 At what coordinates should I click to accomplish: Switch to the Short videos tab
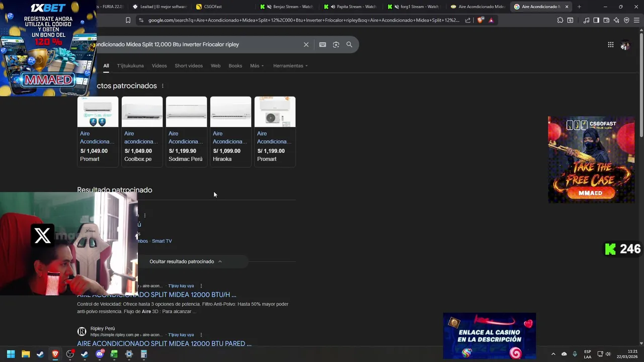pyautogui.click(x=189, y=66)
